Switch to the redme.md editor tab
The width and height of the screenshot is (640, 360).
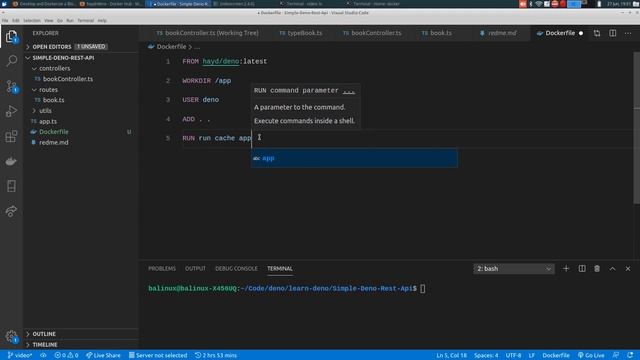point(498,33)
